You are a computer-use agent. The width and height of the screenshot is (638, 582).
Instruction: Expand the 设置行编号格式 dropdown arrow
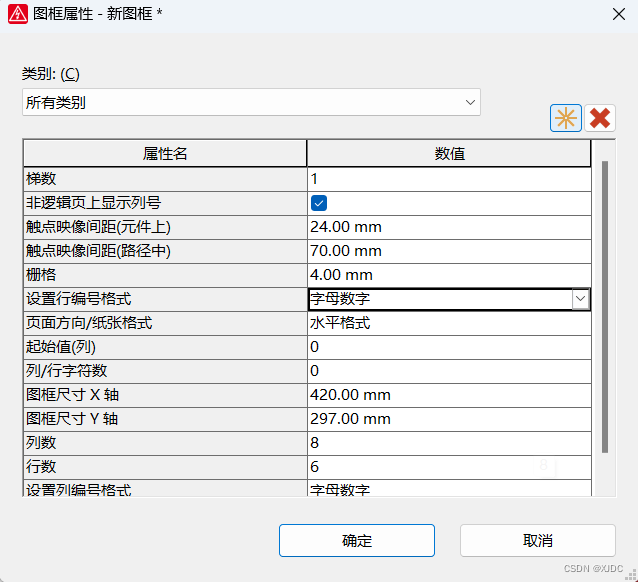[580, 299]
